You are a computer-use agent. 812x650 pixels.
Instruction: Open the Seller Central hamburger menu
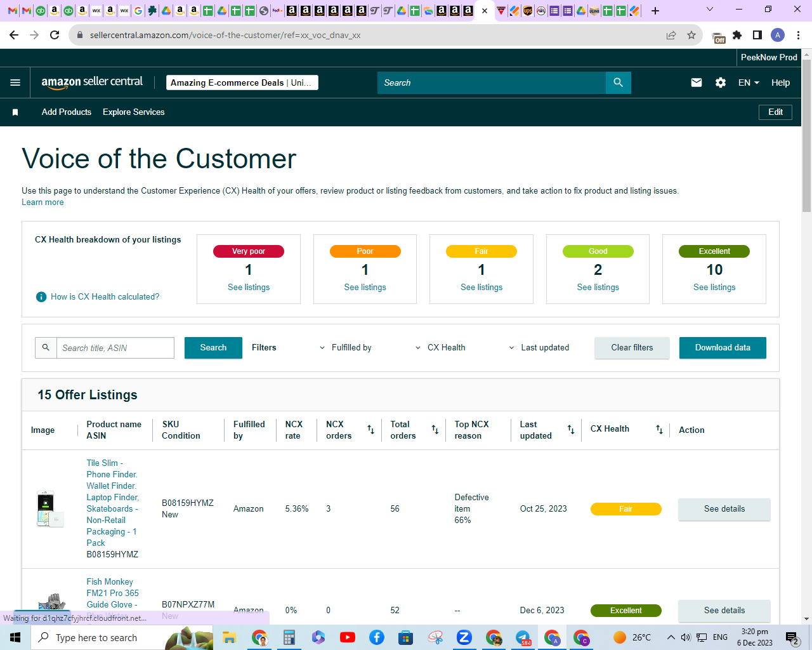(x=15, y=83)
